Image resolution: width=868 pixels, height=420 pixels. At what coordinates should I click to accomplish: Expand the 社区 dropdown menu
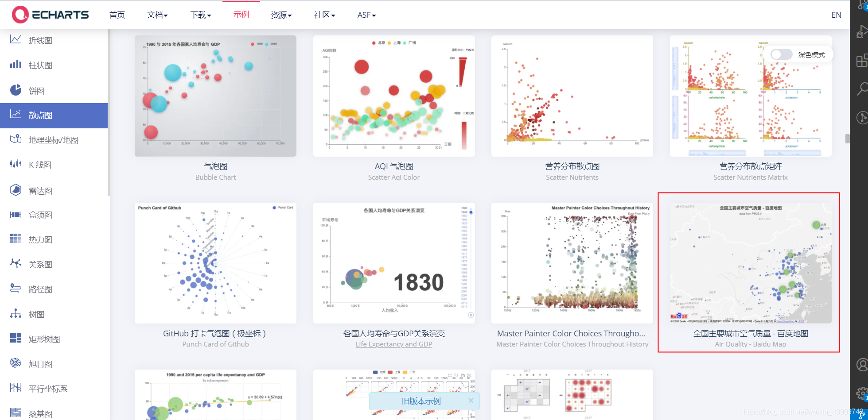pyautogui.click(x=324, y=15)
